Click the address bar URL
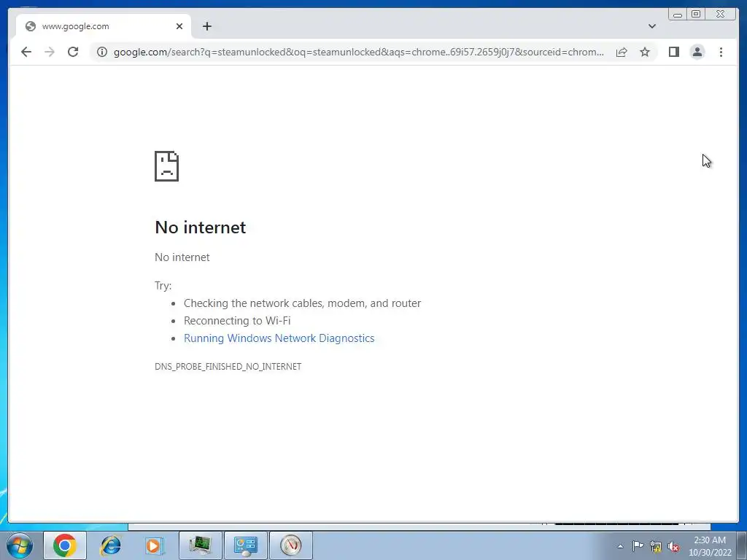747x560 pixels. point(358,52)
